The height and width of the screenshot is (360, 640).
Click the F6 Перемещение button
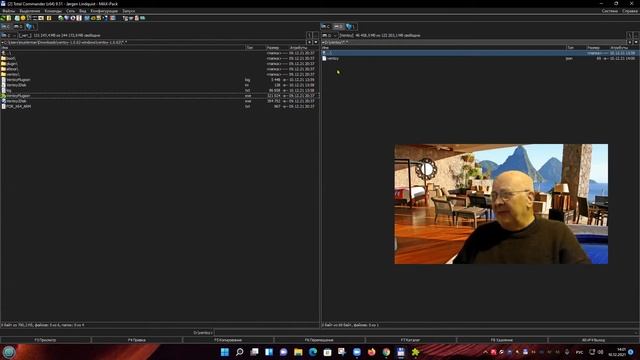pos(319,340)
